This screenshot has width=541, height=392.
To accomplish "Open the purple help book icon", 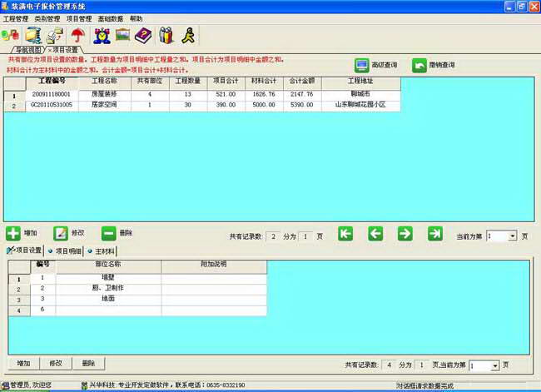I will pyautogui.click(x=143, y=35).
